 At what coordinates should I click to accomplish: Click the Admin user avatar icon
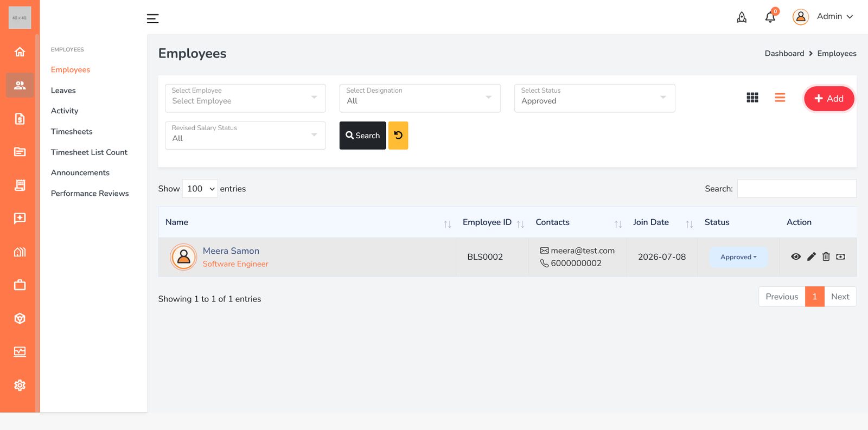click(x=801, y=17)
